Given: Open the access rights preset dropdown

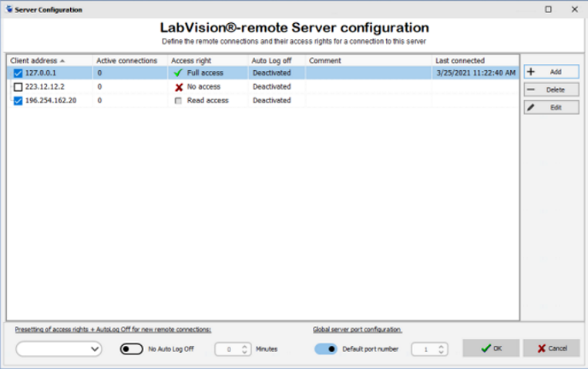Looking at the screenshot, I should [x=59, y=349].
